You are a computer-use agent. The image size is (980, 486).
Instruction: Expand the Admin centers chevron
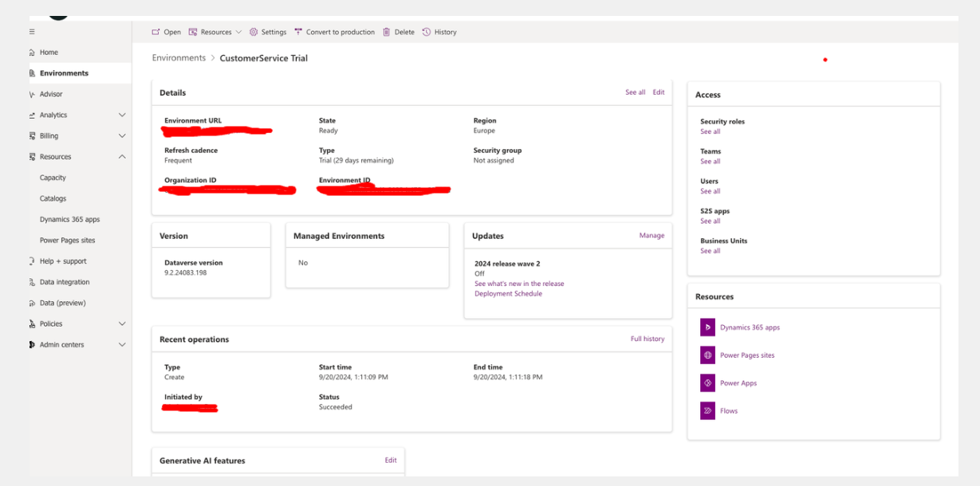point(122,345)
